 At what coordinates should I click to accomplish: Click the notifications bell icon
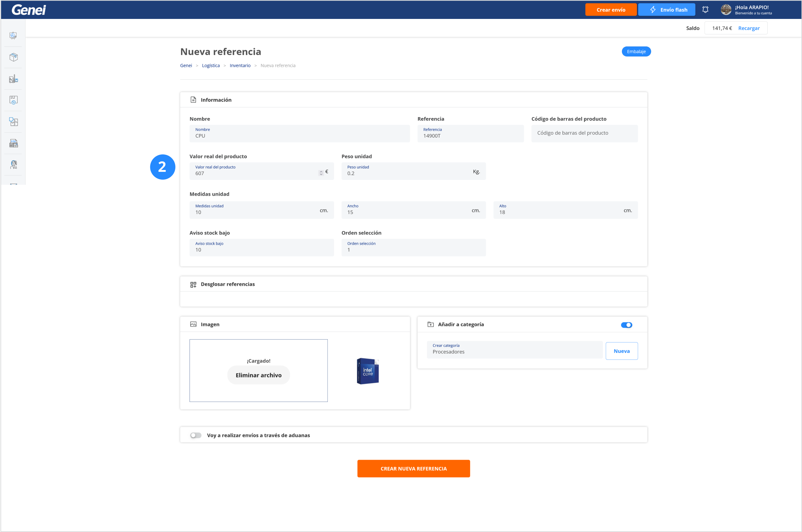tap(705, 10)
